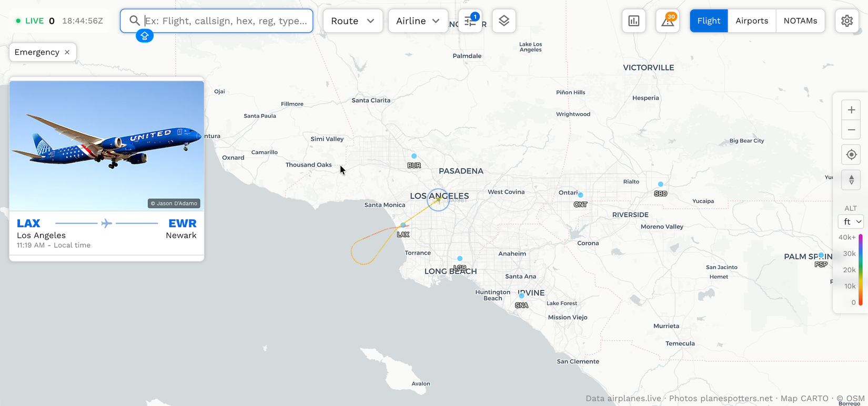
Task: Click the Map CARTO attribution
Action: [x=804, y=398]
